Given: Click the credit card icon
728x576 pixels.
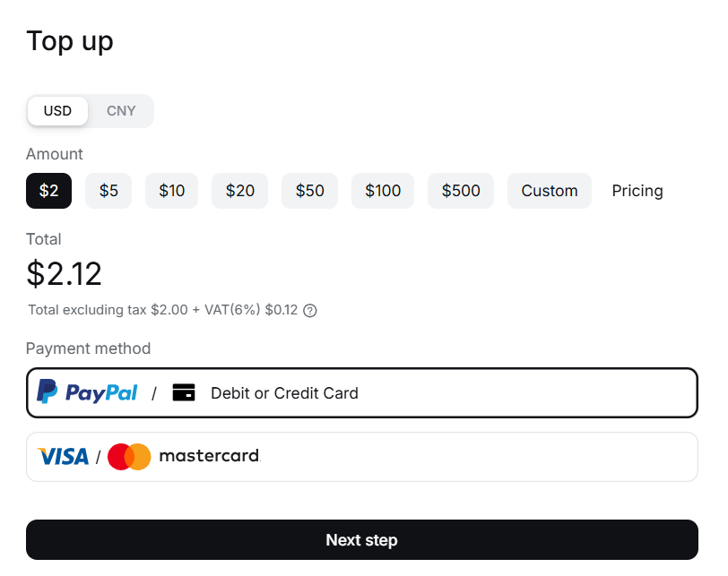Looking at the screenshot, I should click(184, 392).
